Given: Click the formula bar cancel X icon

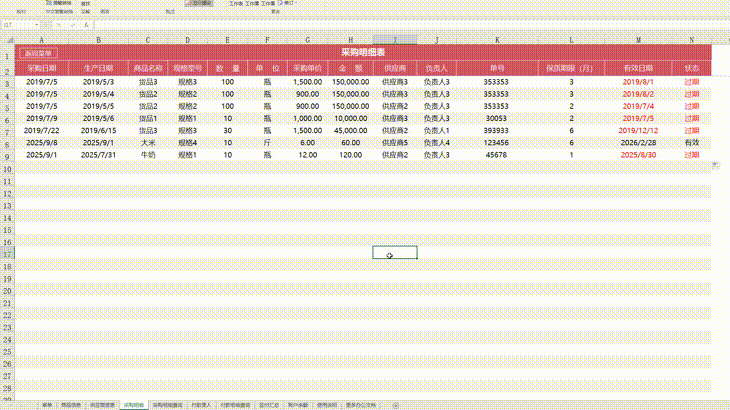Looking at the screenshot, I should click(x=59, y=25).
